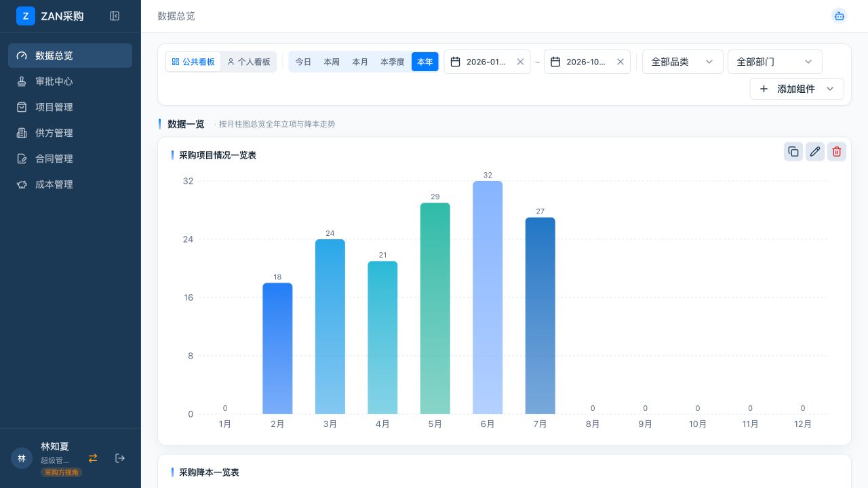Switch to 个人看板 view
868x488 pixels.
248,62
